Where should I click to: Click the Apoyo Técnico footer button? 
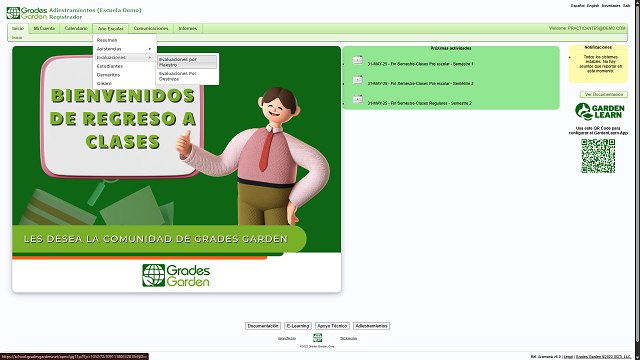pos(332,326)
